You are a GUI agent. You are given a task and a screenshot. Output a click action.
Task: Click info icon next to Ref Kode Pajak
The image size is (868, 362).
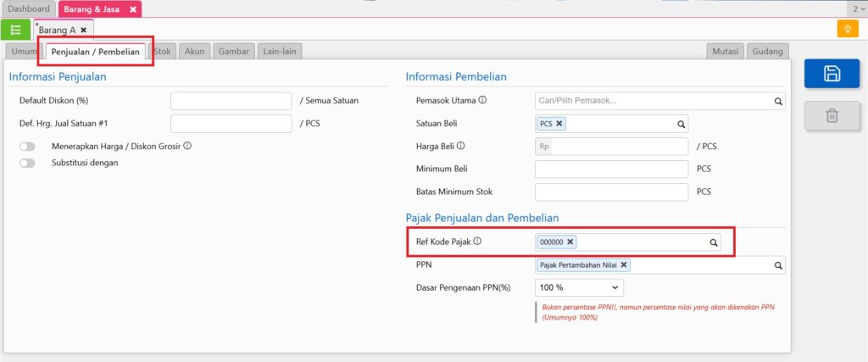pos(478,242)
